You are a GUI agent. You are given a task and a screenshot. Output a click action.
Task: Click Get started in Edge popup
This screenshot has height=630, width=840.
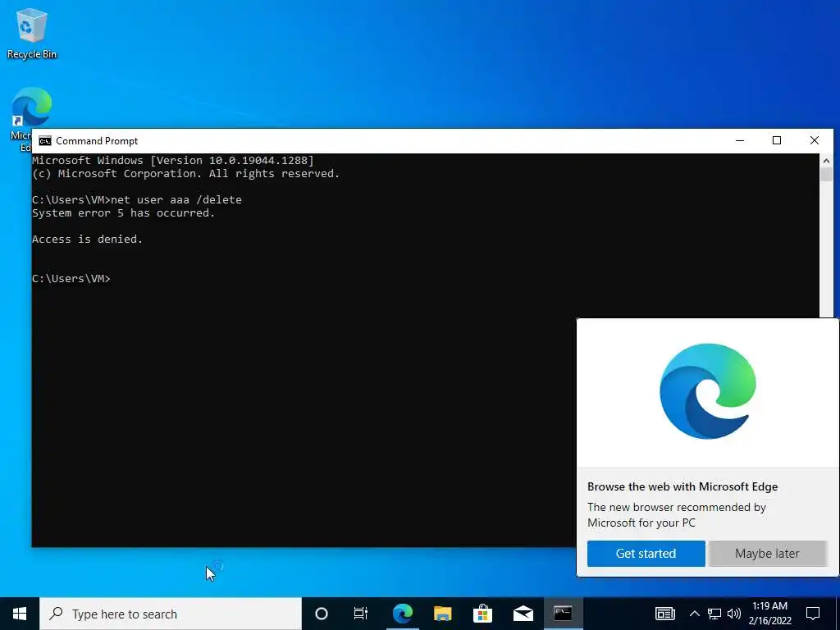pos(646,554)
